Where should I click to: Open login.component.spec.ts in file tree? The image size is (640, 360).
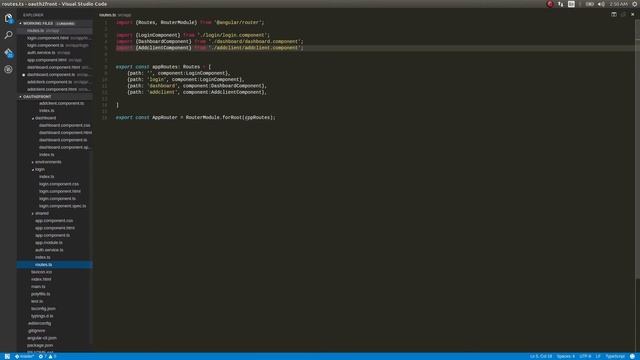click(62, 206)
